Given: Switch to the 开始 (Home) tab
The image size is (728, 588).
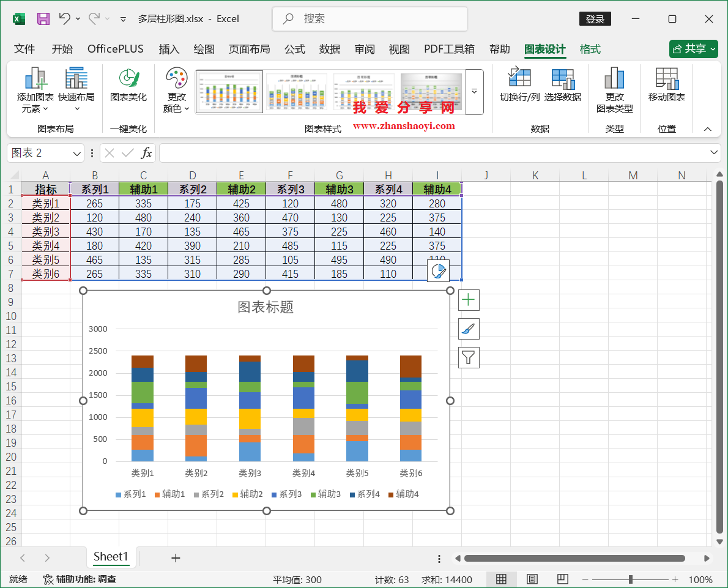Looking at the screenshot, I should (x=62, y=49).
